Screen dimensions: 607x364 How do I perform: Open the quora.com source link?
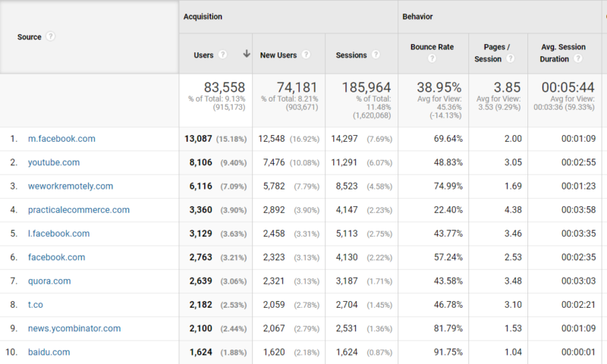point(49,281)
